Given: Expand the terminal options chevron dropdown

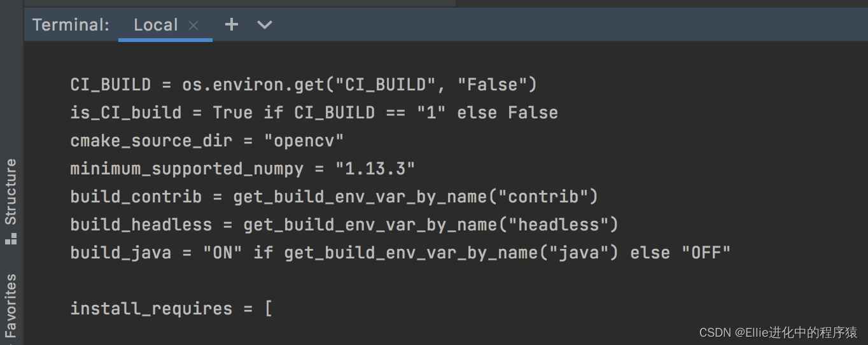Looking at the screenshot, I should point(265,25).
